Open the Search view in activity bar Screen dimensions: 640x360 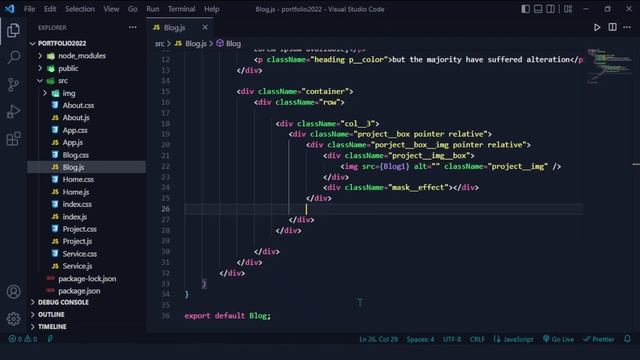13,57
